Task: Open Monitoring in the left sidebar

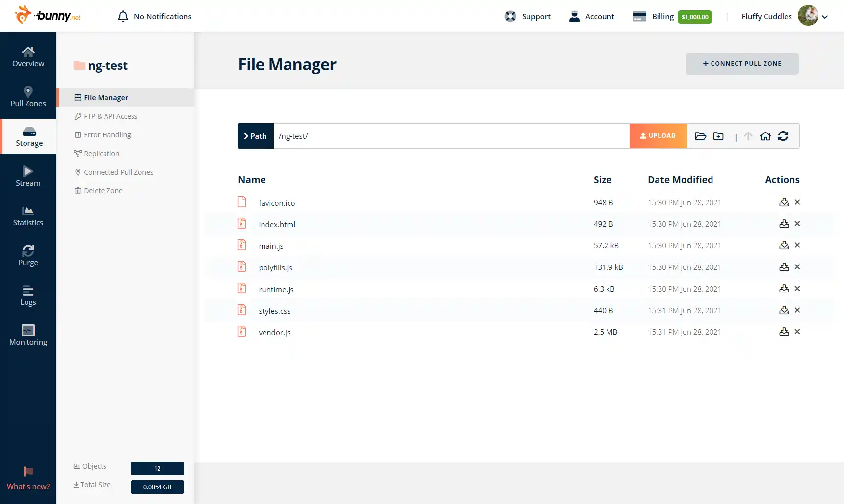Action: click(x=28, y=335)
